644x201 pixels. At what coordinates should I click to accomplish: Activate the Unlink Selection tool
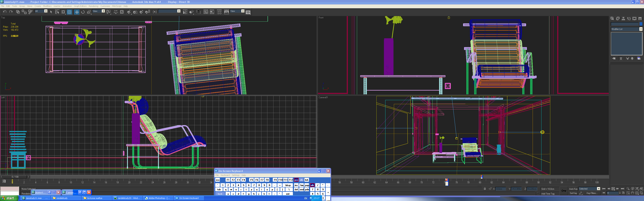click(24, 12)
